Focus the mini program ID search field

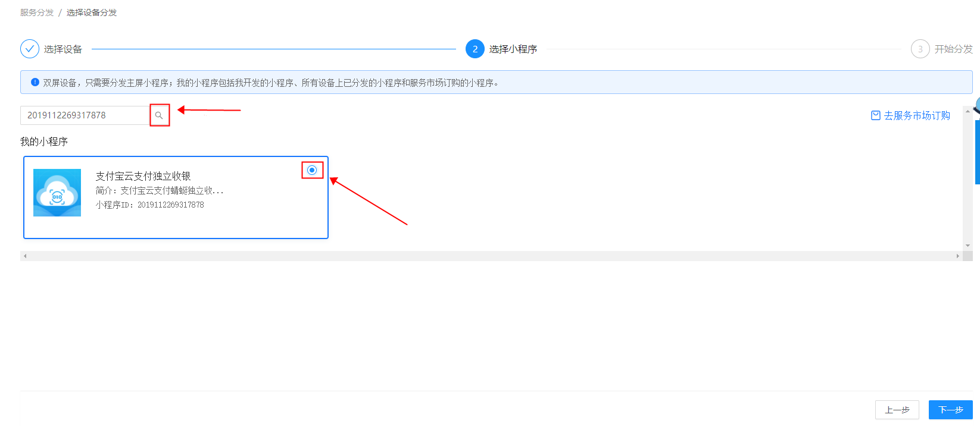85,115
